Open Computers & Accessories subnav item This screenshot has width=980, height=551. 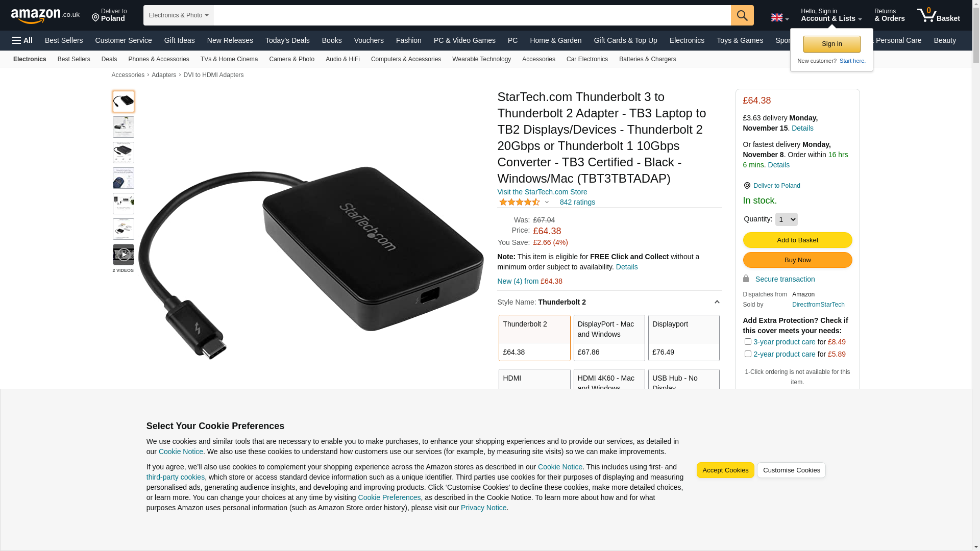click(x=406, y=59)
